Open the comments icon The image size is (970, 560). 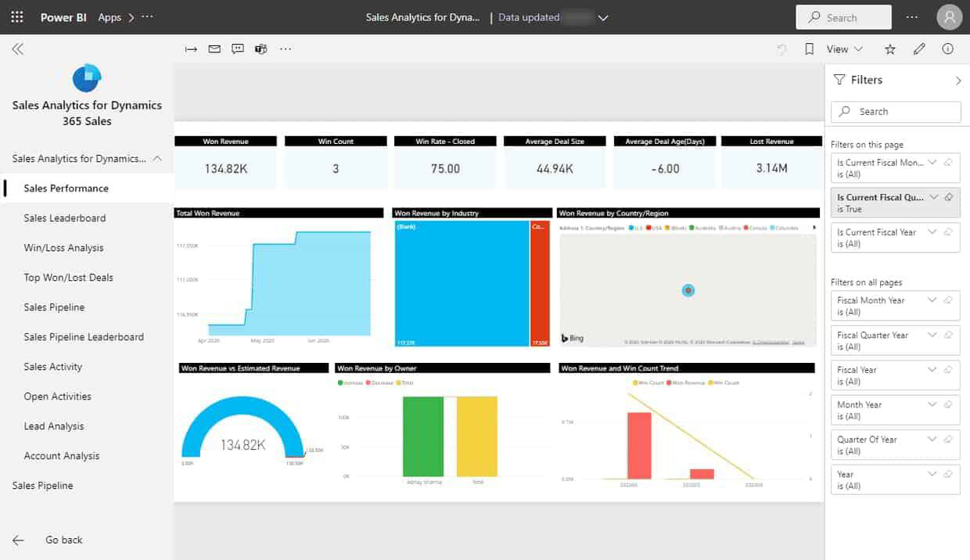click(x=238, y=48)
